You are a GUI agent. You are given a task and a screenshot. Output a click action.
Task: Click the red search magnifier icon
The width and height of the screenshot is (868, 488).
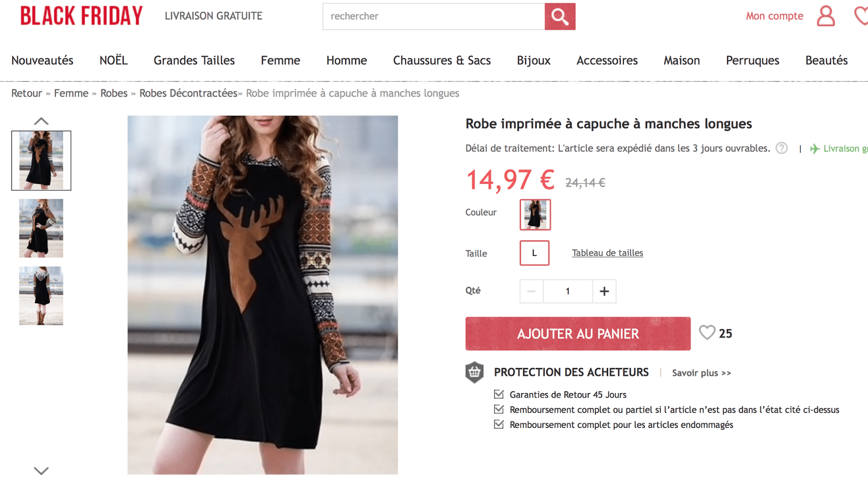point(560,16)
